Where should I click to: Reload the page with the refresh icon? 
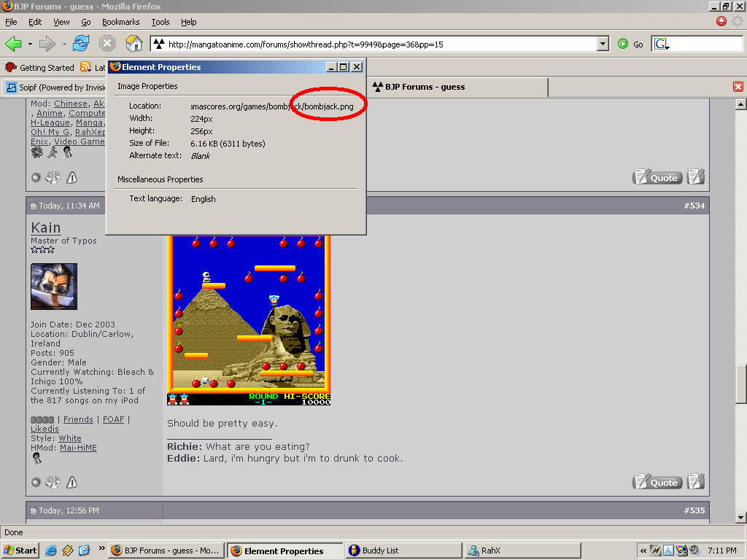click(81, 43)
